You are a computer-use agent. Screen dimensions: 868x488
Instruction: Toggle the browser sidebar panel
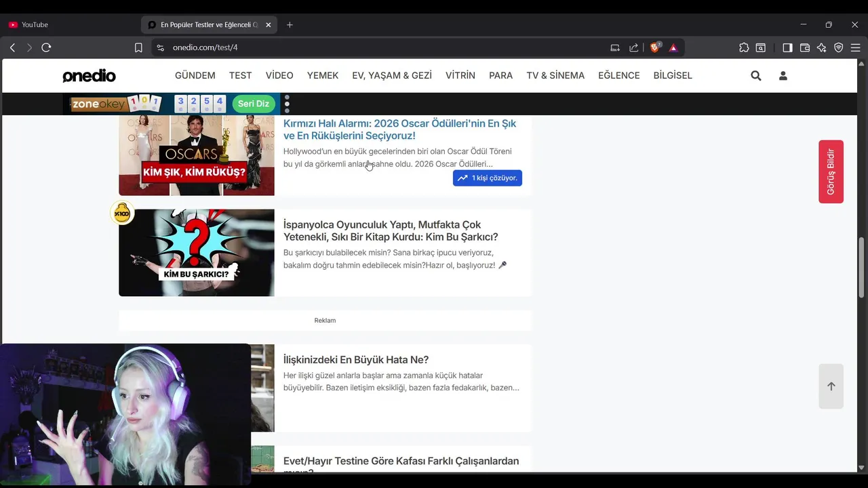click(x=787, y=47)
